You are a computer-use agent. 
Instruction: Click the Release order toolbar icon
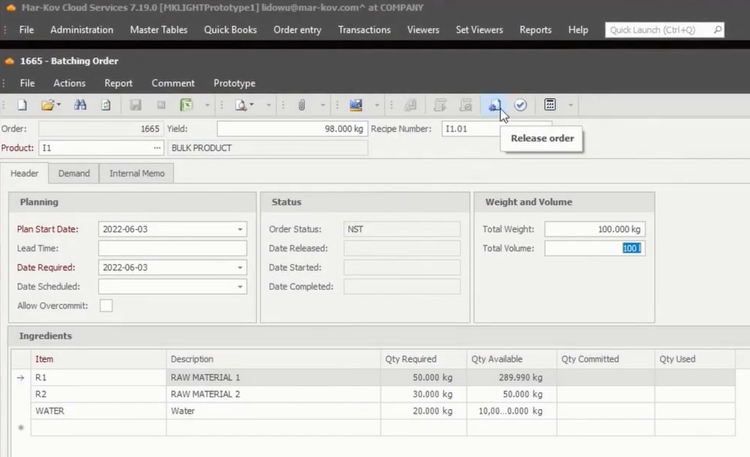(x=494, y=105)
